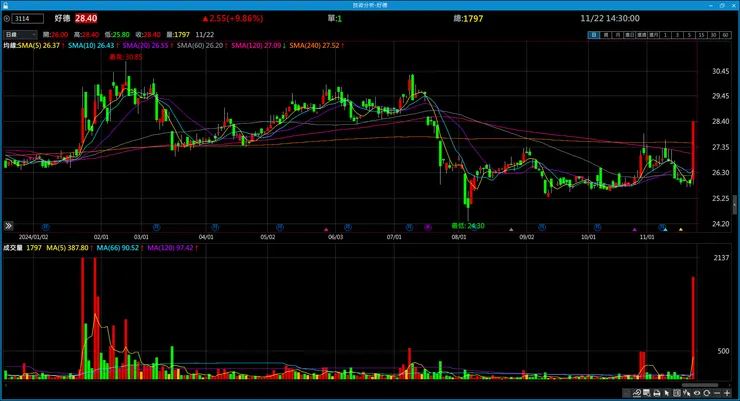The height and width of the screenshot is (401, 740).
Task: Click the SMA(5) 26.37 legend label
Action: 41,45
